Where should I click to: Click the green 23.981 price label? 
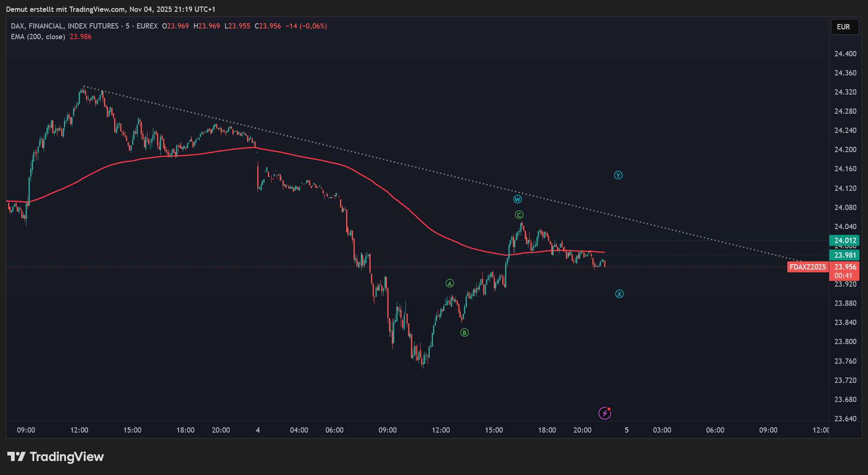click(x=845, y=255)
